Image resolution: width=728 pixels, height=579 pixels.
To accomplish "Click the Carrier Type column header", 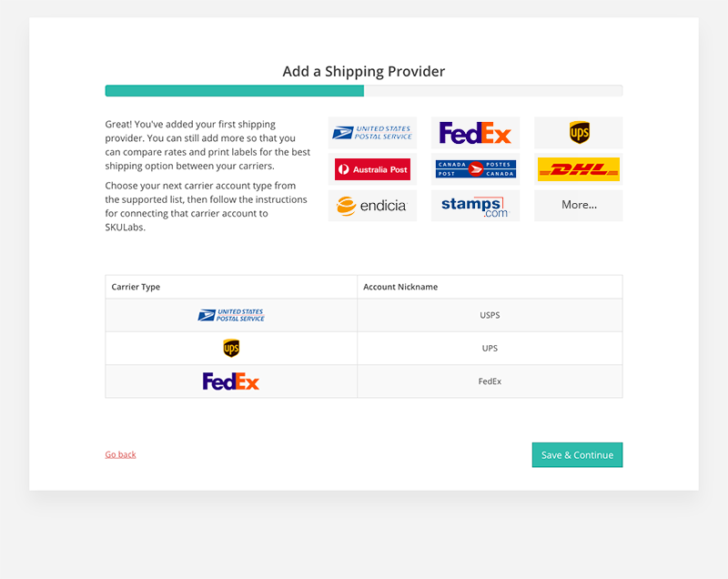I will click(x=136, y=287).
